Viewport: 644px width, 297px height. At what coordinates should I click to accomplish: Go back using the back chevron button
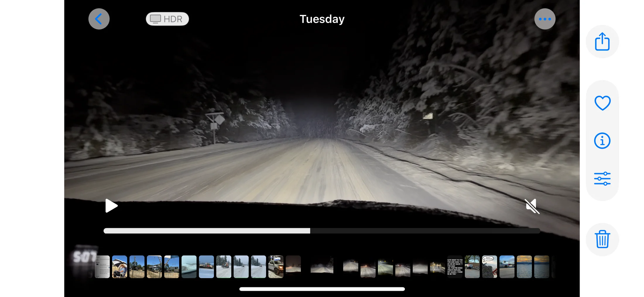coord(99,19)
